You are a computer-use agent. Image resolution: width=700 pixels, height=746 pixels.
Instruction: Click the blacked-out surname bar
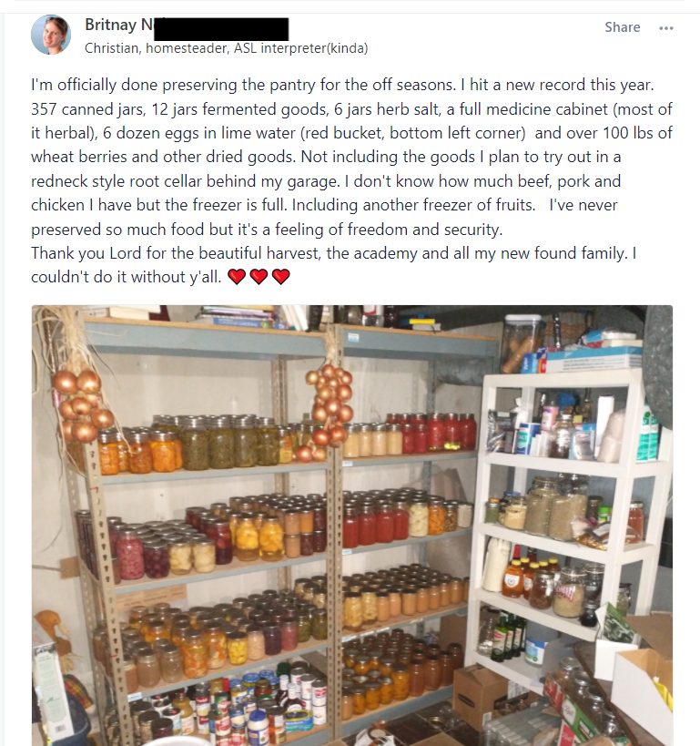pyautogui.click(x=221, y=29)
